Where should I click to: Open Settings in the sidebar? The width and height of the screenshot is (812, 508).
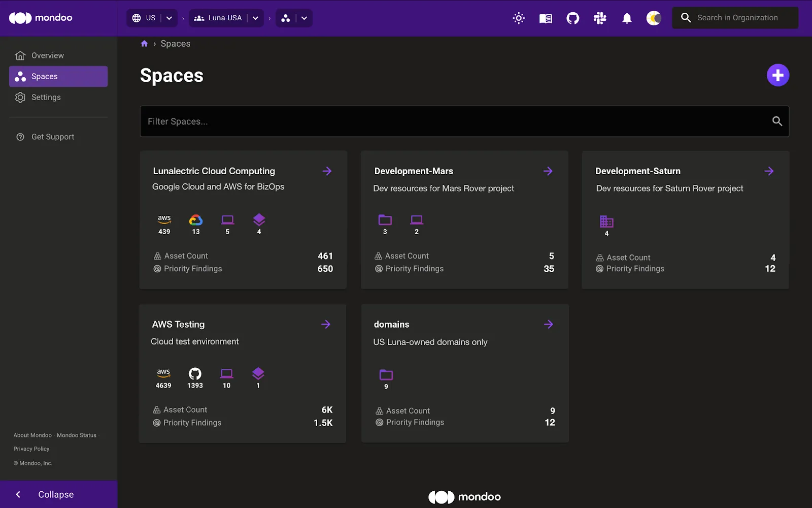click(x=58, y=97)
